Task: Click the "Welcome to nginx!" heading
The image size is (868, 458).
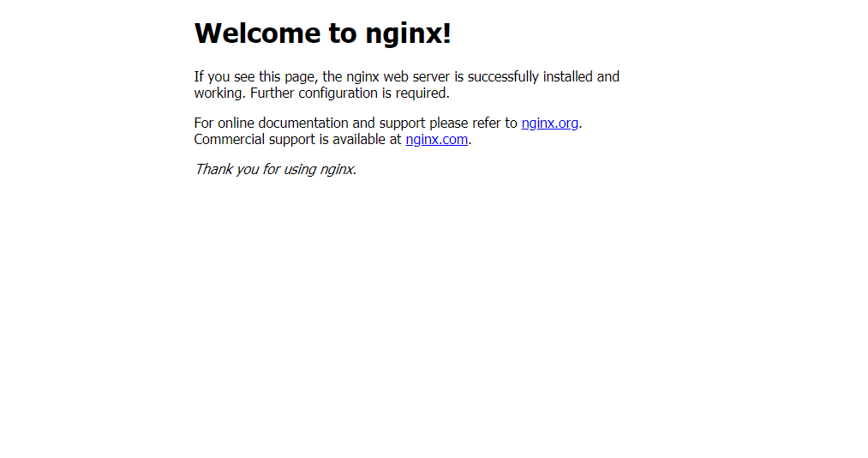Action: point(323,33)
